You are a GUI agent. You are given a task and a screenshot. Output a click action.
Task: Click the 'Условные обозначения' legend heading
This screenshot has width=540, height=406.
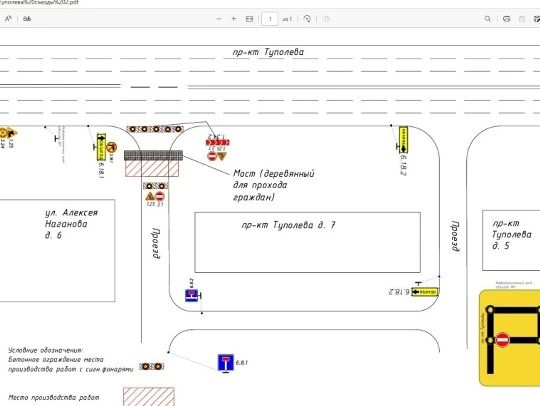[x=45, y=350]
